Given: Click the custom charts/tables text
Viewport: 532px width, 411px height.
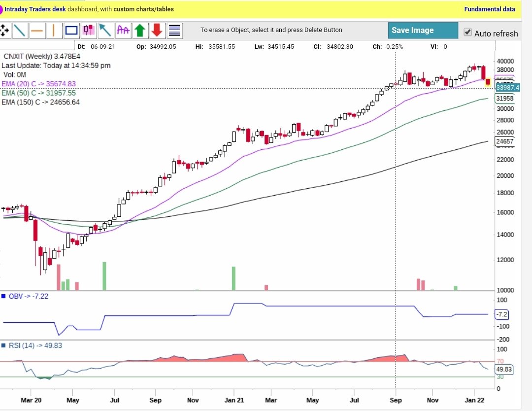Looking at the screenshot, I should point(143,9).
